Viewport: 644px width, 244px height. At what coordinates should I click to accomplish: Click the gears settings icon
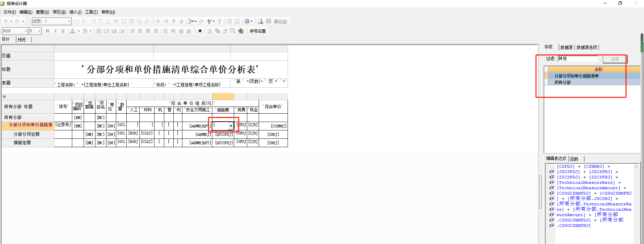click(x=217, y=31)
